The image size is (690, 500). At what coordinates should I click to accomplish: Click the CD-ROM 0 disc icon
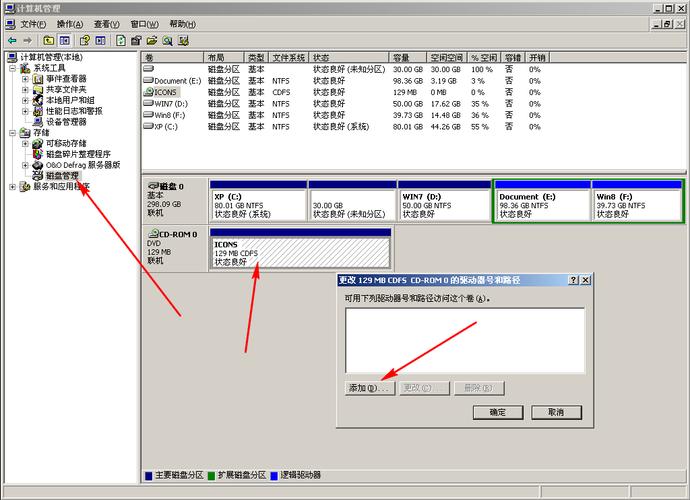coord(153,234)
